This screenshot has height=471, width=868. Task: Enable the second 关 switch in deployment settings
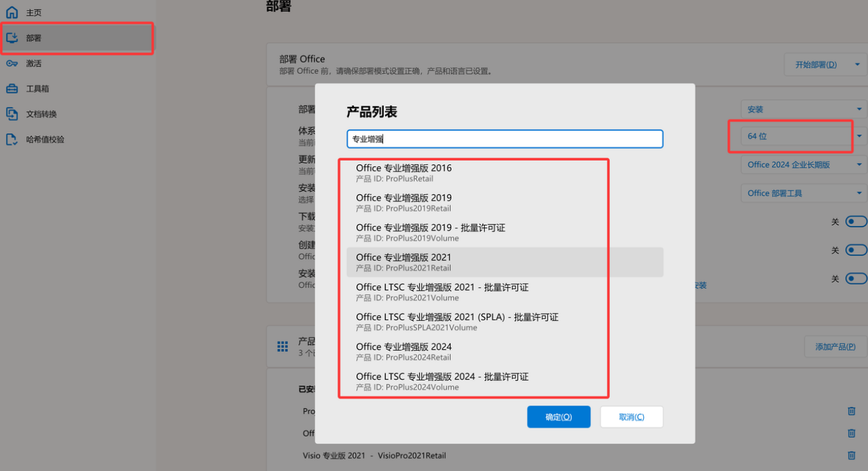(856, 250)
